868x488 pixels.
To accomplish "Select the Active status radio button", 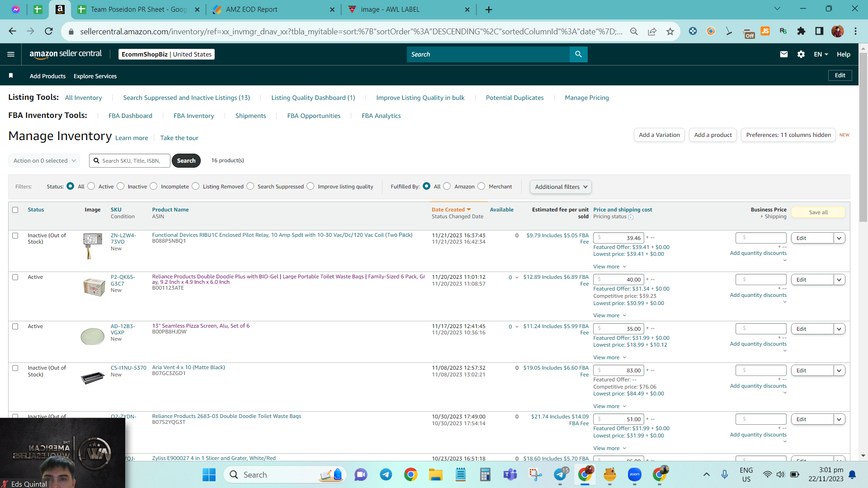I will point(91,186).
